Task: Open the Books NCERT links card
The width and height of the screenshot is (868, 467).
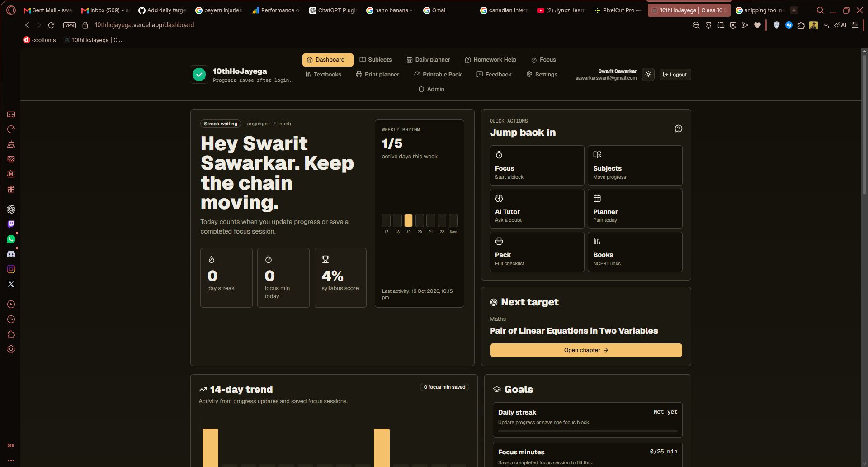Action: tap(635, 252)
